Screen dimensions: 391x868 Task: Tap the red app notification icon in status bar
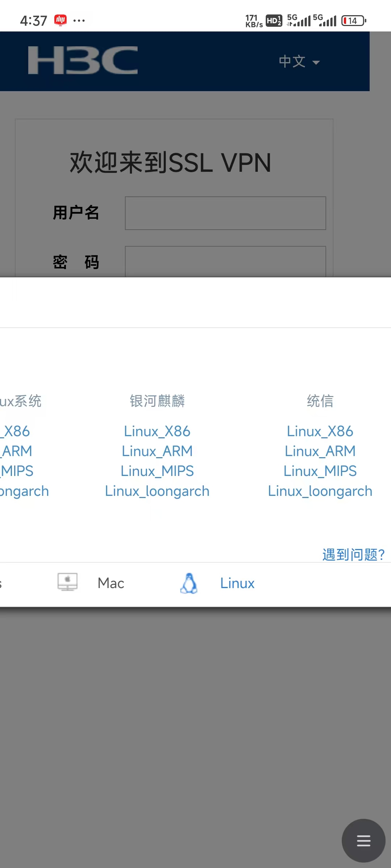pyautogui.click(x=60, y=20)
